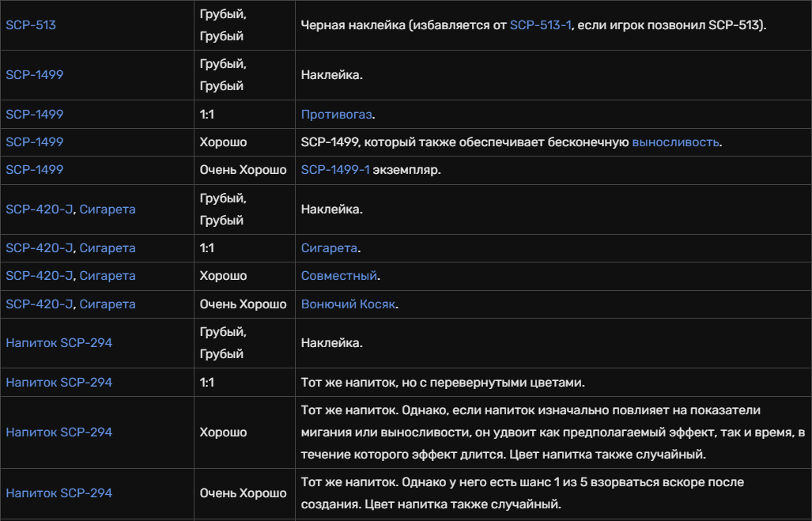Click 'Очень Хорошо' cell in Напиток SCP-294 row
This screenshot has width=812, height=521.
244,493
